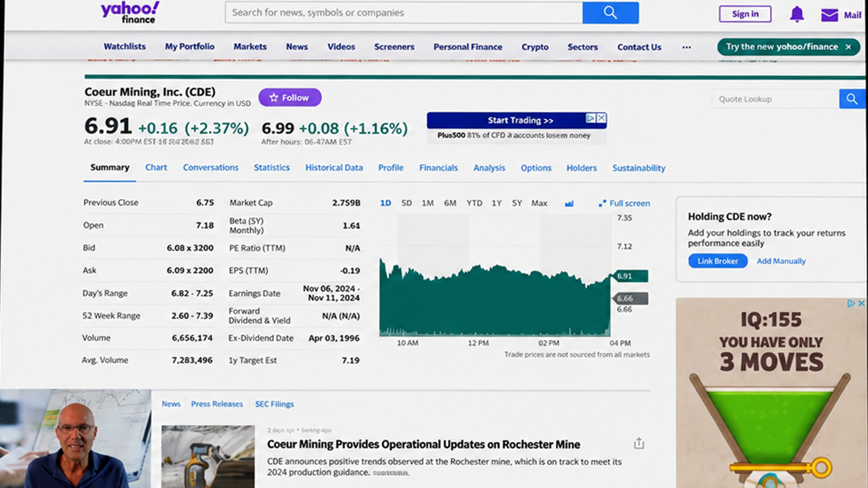Screen dimensions: 868x488
Task: Select the 5D chart range
Action: pos(406,203)
